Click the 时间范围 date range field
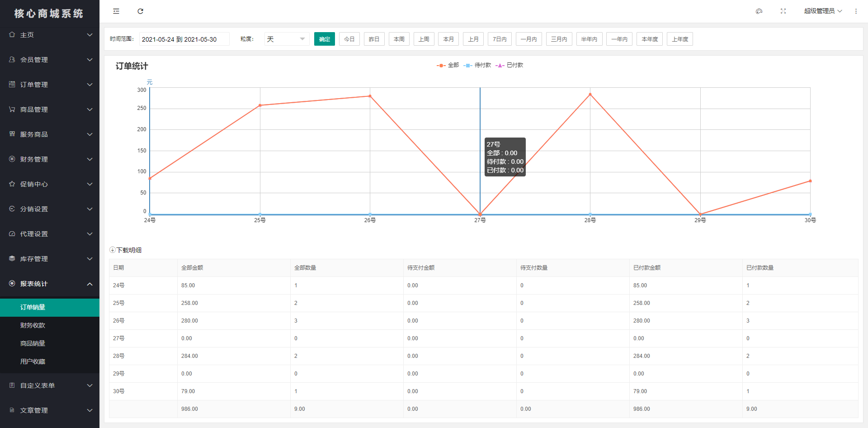Viewport: 868px width, 428px height. point(184,39)
